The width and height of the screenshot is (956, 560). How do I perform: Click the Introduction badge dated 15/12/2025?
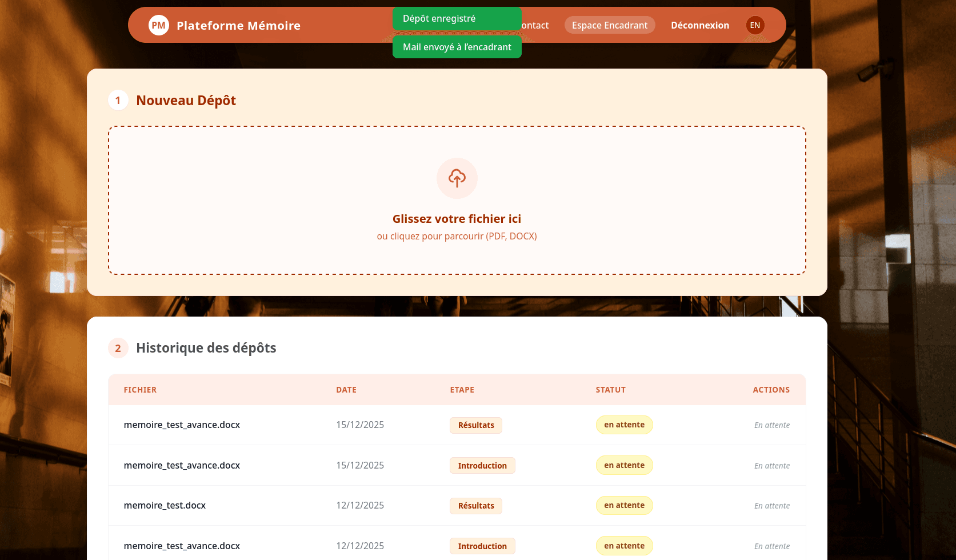[x=482, y=466]
